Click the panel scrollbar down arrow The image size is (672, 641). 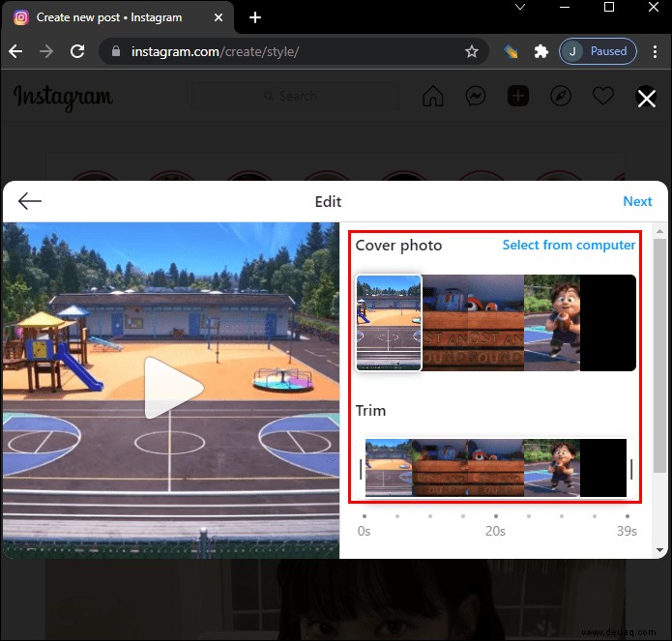[659, 550]
